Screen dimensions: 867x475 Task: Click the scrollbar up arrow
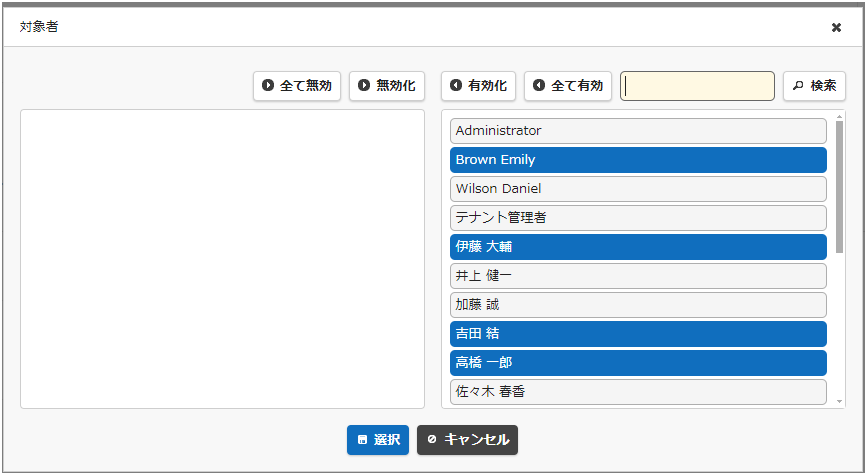[x=839, y=117]
